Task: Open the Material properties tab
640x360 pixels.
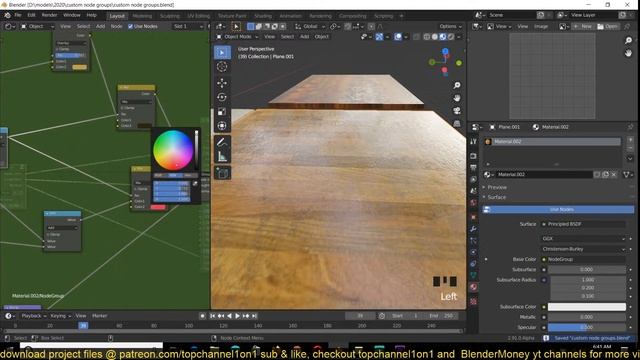Action: [x=473, y=287]
